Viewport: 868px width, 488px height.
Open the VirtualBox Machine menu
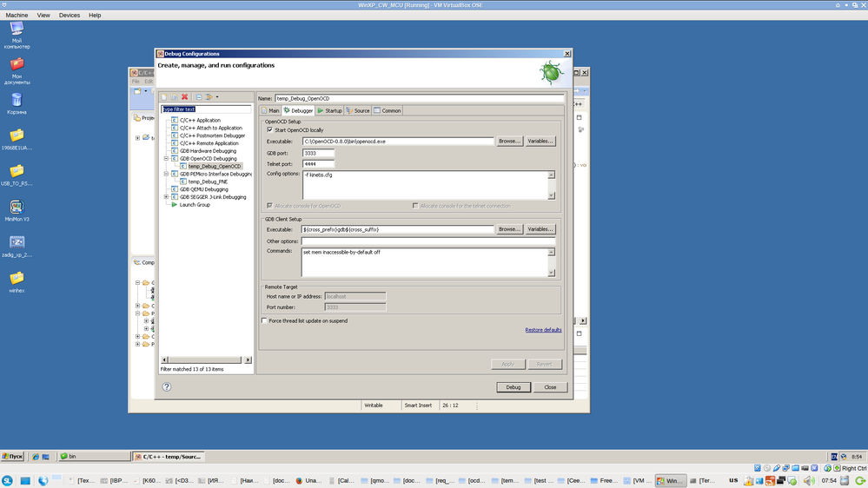17,16
